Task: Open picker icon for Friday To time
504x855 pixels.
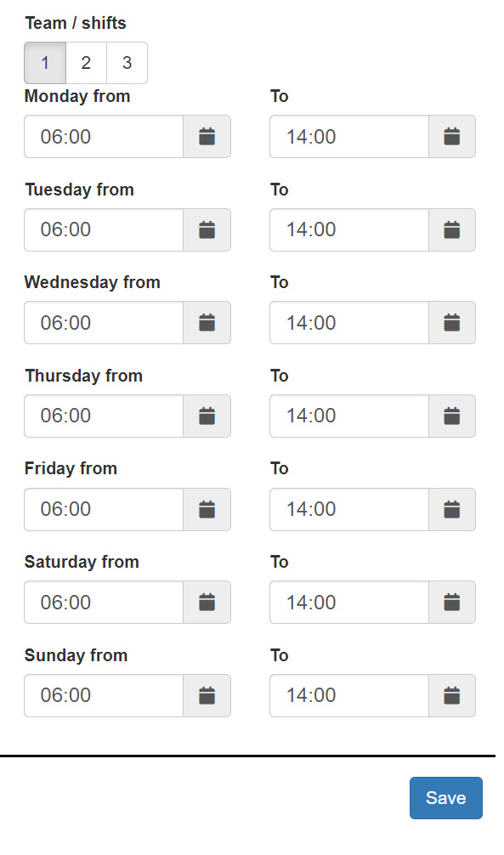Action: (x=451, y=509)
